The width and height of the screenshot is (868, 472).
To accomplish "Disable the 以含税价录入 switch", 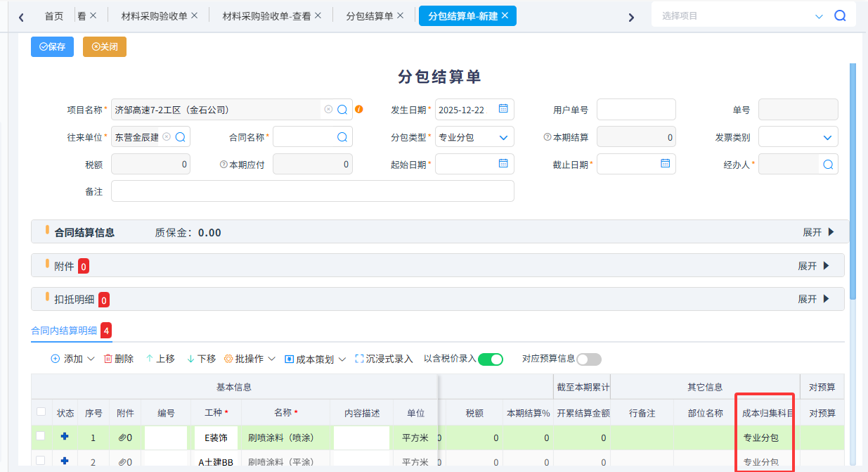I will [x=491, y=359].
